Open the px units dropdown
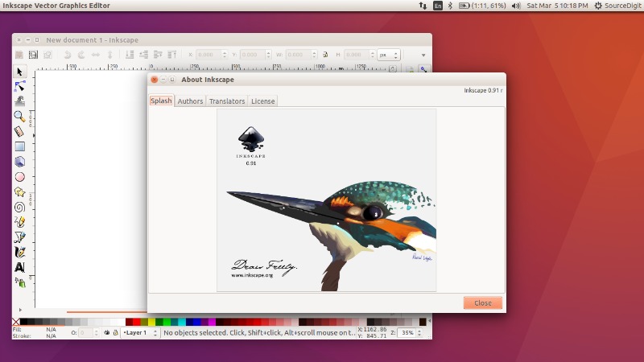This screenshot has width=644, height=362. coord(389,55)
